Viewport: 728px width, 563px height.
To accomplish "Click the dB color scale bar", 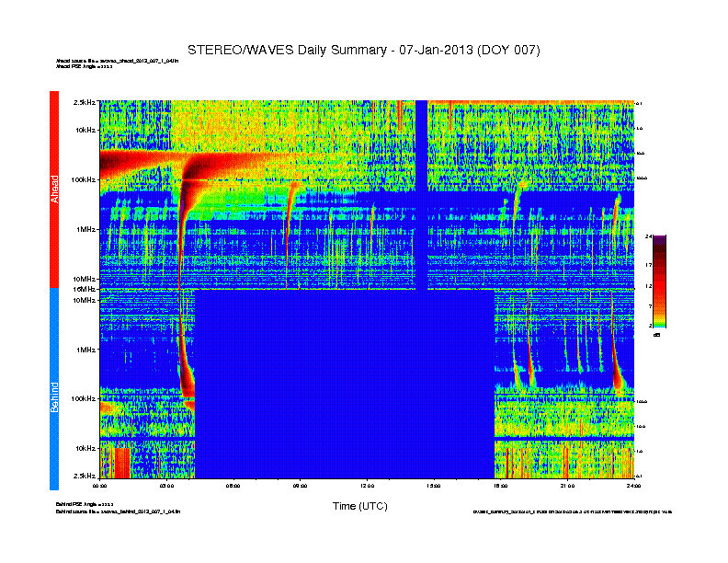I will click(x=659, y=281).
